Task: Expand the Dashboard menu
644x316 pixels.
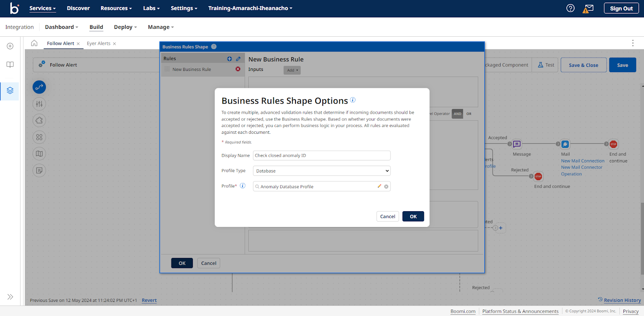Action: (62, 27)
